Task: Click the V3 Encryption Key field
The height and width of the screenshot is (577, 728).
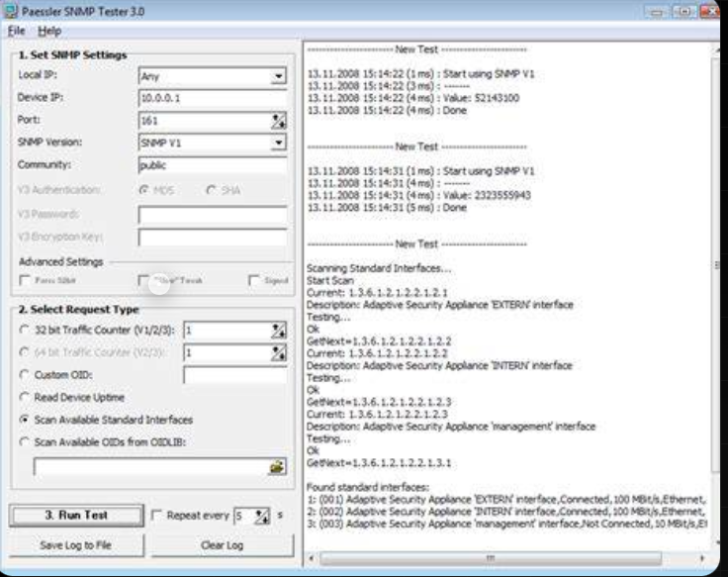Action: point(213,238)
